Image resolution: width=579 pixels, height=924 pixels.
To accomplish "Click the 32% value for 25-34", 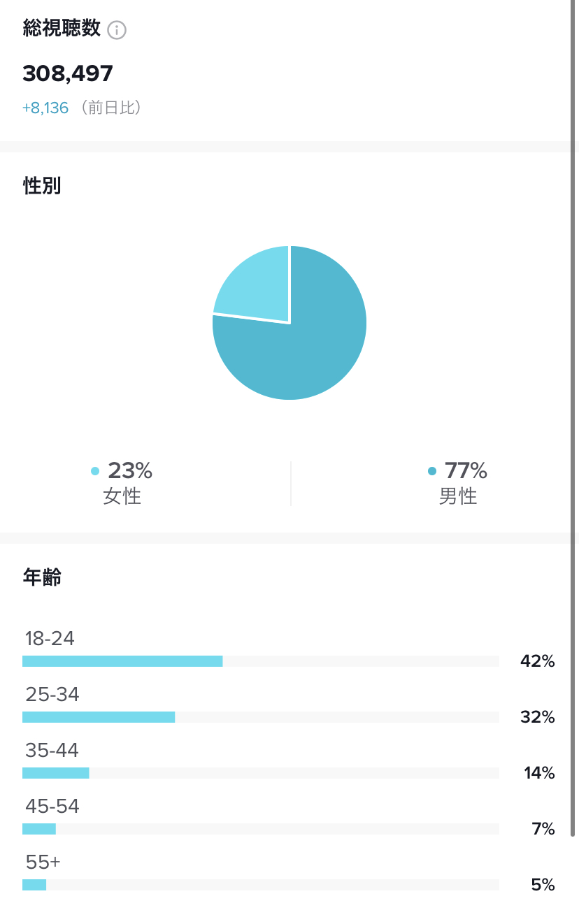I will [538, 717].
